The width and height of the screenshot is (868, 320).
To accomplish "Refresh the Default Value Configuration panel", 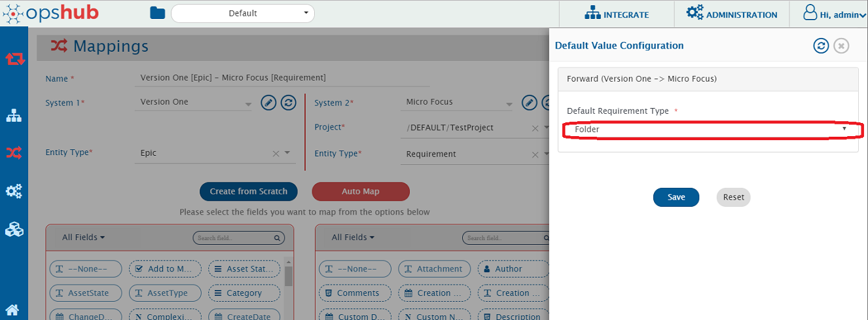I will pos(821,46).
